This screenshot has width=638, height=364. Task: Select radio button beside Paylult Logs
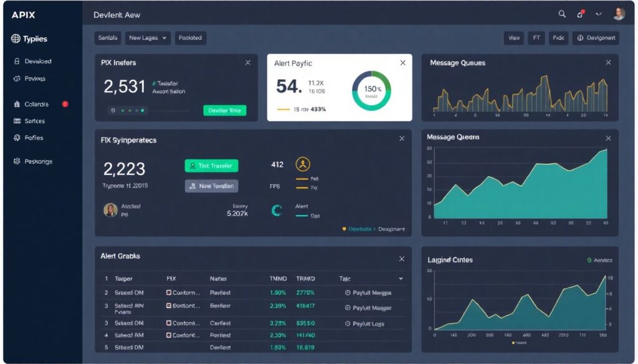point(348,324)
